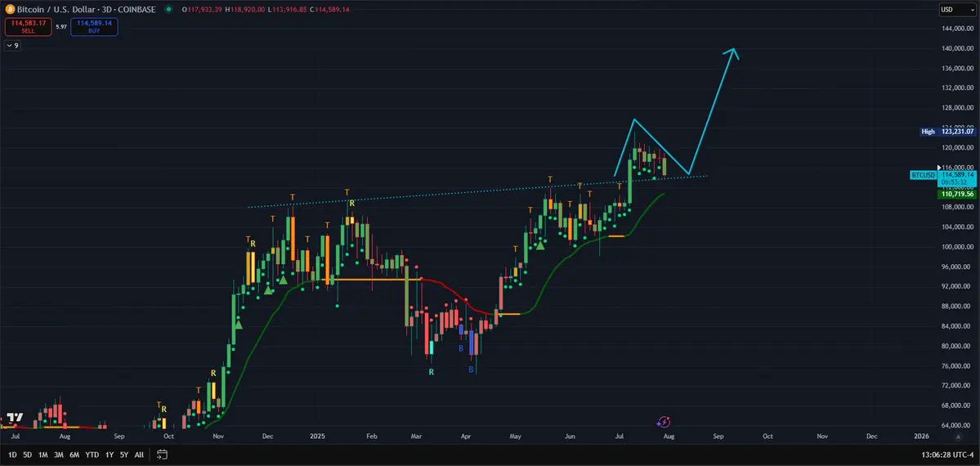Screen dimensions: 980x466
Task: Click the green market-open status dot
Action: pyautogui.click(x=168, y=9)
